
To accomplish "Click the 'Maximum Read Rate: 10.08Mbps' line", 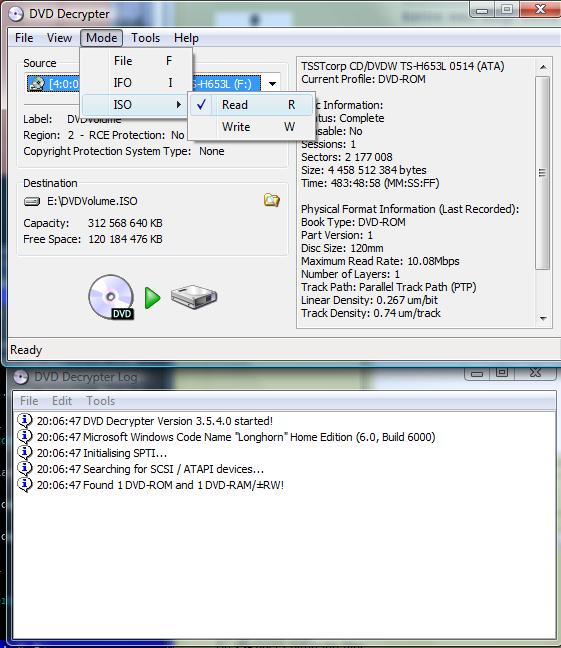I will pyautogui.click(x=380, y=261).
